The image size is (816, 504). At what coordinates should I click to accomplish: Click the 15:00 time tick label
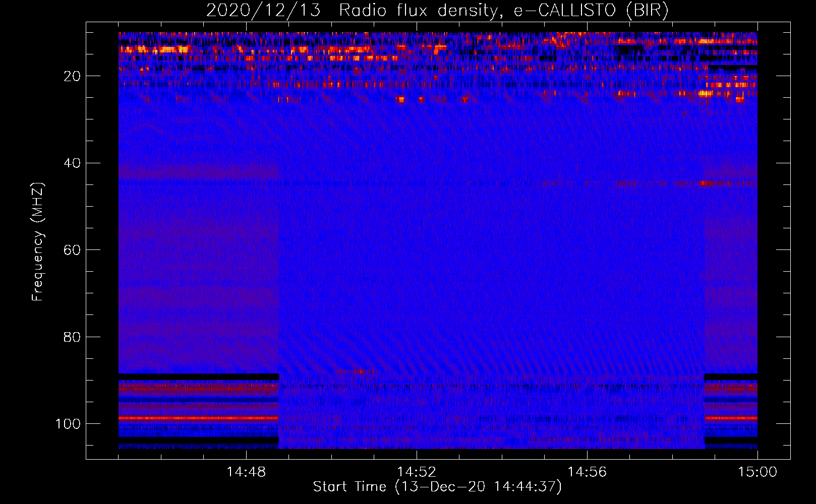tap(757, 472)
